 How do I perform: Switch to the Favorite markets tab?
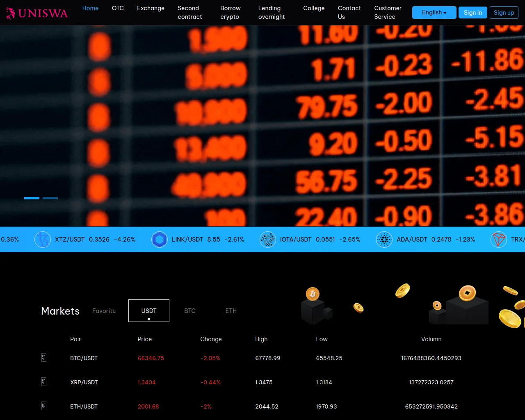104,311
